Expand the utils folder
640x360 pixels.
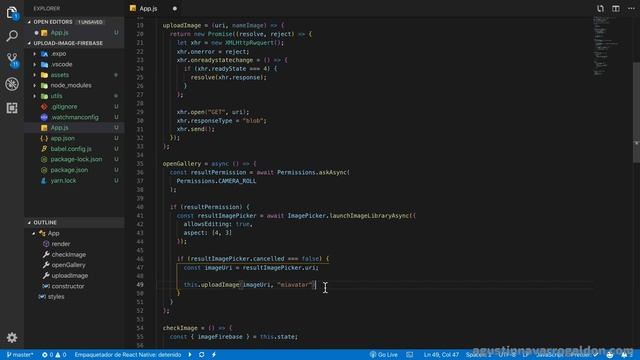click(x=34, y=96)
